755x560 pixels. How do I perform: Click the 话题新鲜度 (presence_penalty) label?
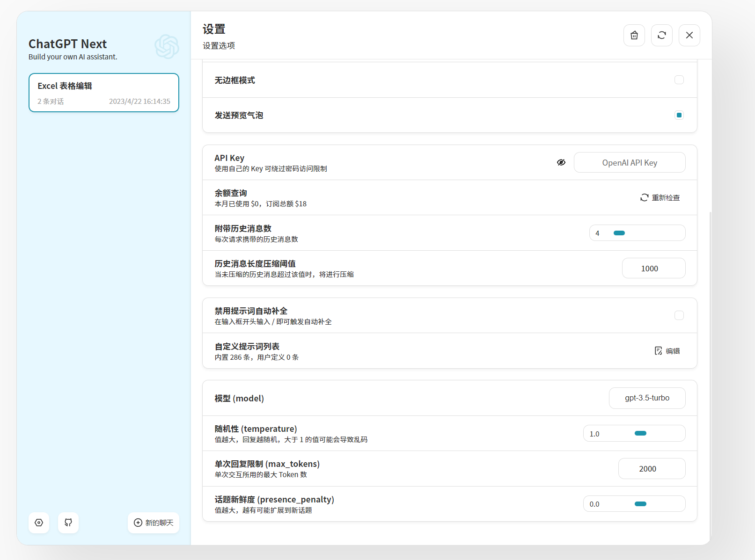(x=274, y=499)
